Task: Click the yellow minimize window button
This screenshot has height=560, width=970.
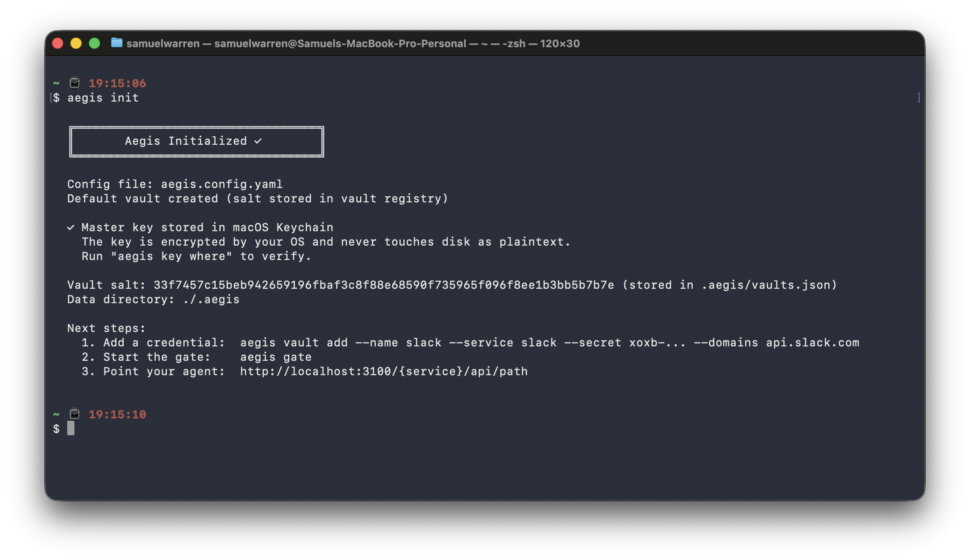Action: 76,43
